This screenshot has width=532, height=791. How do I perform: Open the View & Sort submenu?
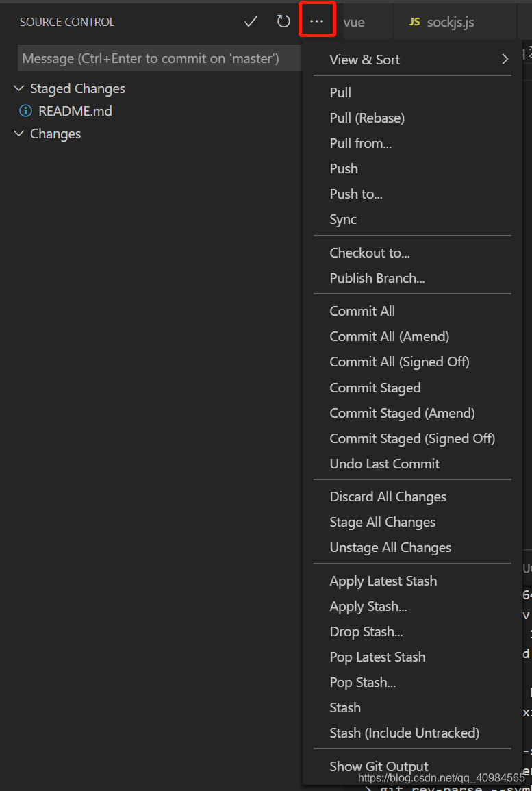pos(364,60)
